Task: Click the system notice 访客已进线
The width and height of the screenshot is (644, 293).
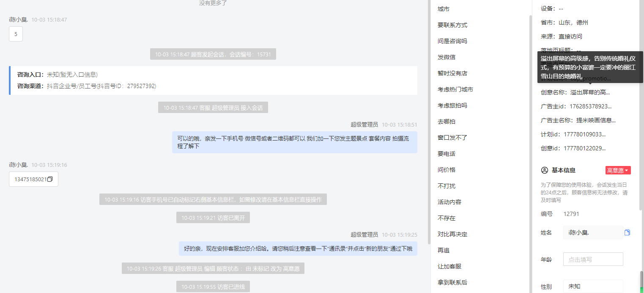Action: tap(213, 287)
